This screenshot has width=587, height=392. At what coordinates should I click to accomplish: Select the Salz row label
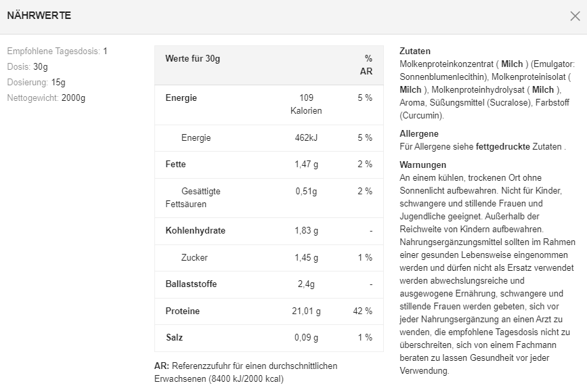[174, 337]
